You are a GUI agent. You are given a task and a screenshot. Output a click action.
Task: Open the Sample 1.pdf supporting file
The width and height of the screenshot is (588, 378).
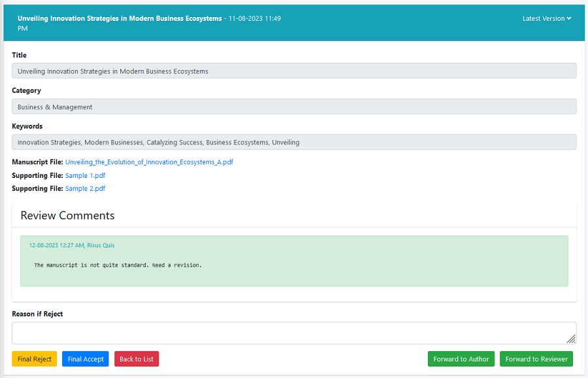point(85,175)
